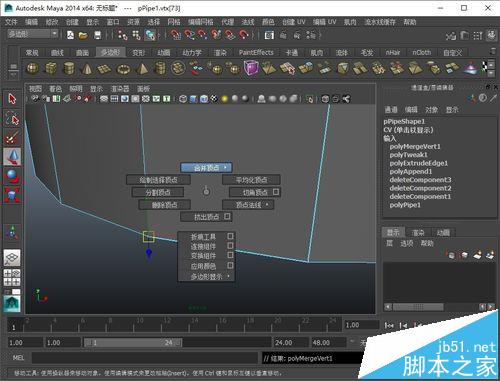Click the MEL command line input
Screen dimensions: 500x381
[x=145, y=358]
